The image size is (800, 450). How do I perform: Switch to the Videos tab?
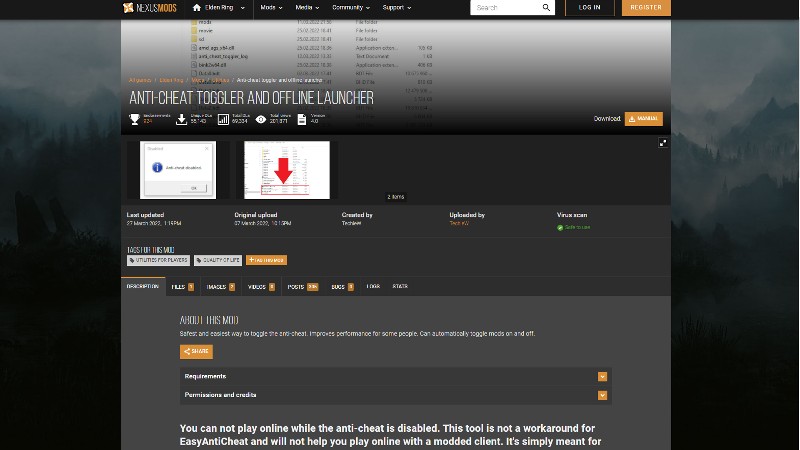click(x=261, y=287)
